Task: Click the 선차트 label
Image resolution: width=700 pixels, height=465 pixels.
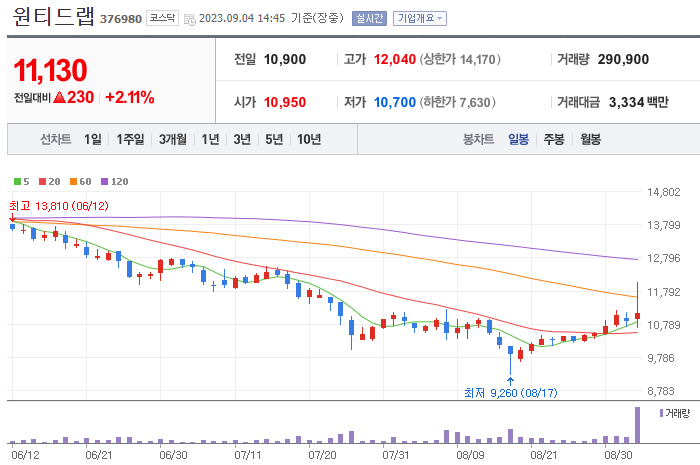Action: 56,139
